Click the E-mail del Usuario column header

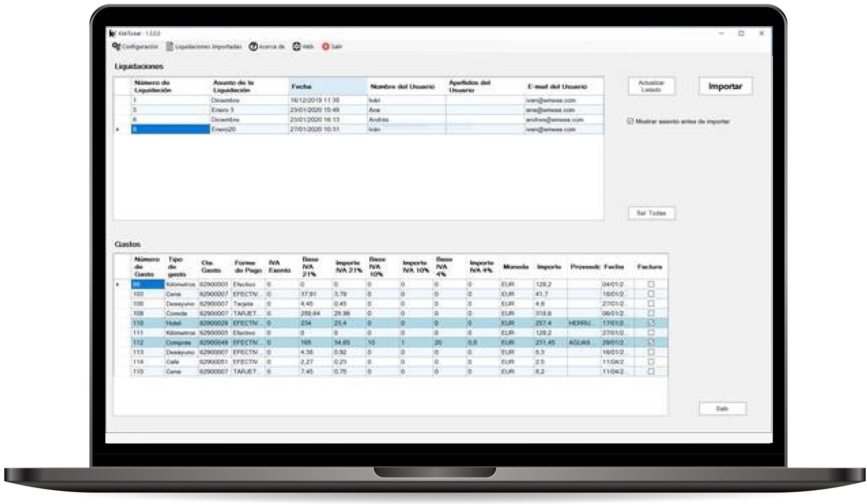pos(564,86)
